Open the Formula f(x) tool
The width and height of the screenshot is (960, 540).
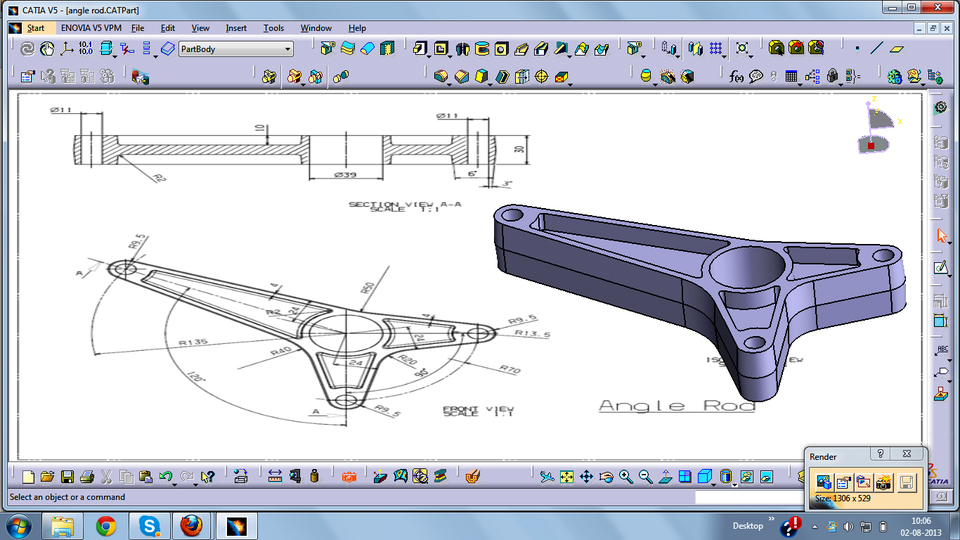(737, 76)
